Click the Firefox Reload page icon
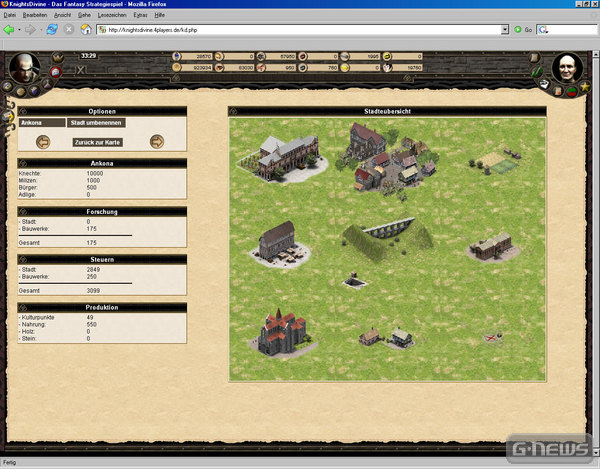 [x=51, y=29]
